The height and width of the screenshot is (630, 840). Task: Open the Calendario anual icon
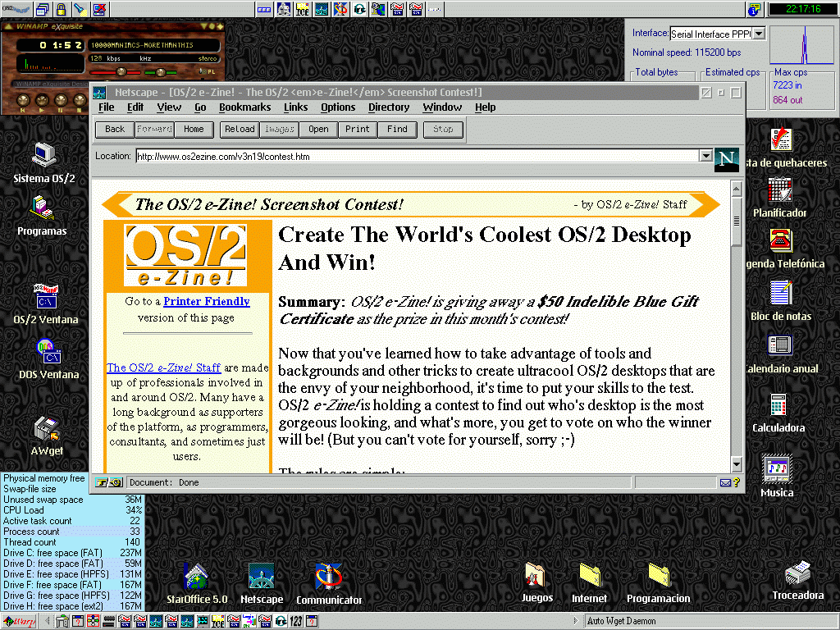(781, 354)
